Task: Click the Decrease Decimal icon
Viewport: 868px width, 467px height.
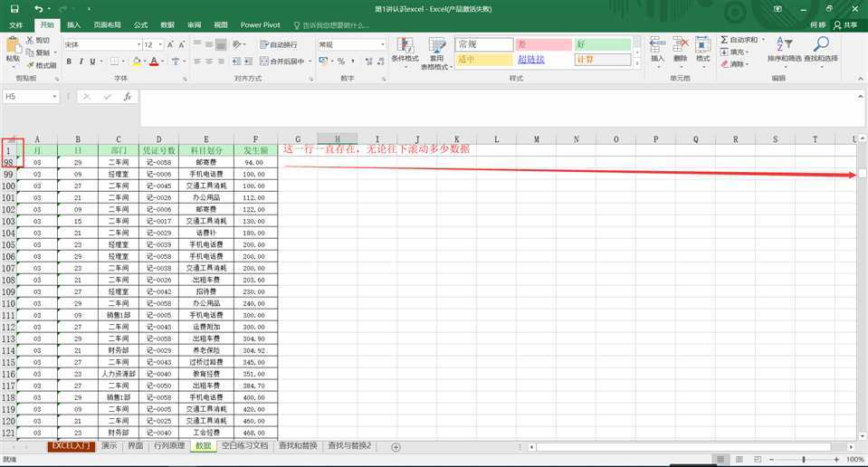Action: (381, 62)
